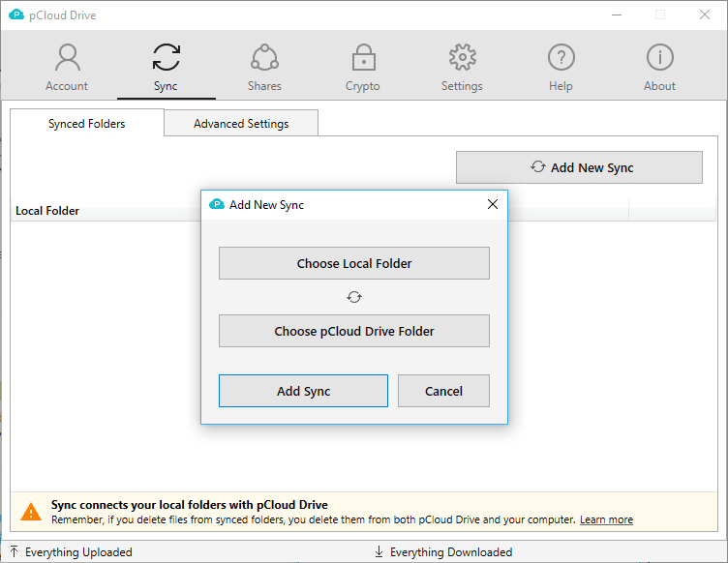This screenshot has width=728, height=563.
Task: Click the upload arrow status icon
Action: pyautogui.click(x=15, y=551)
